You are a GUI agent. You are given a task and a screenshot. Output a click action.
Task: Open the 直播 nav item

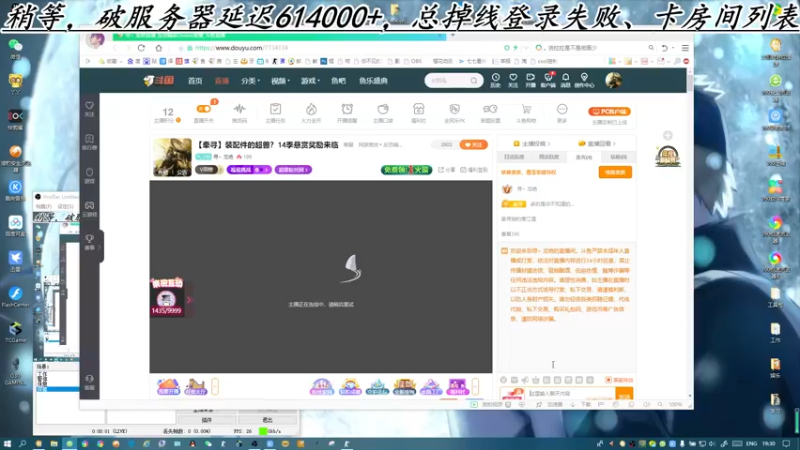221,81
